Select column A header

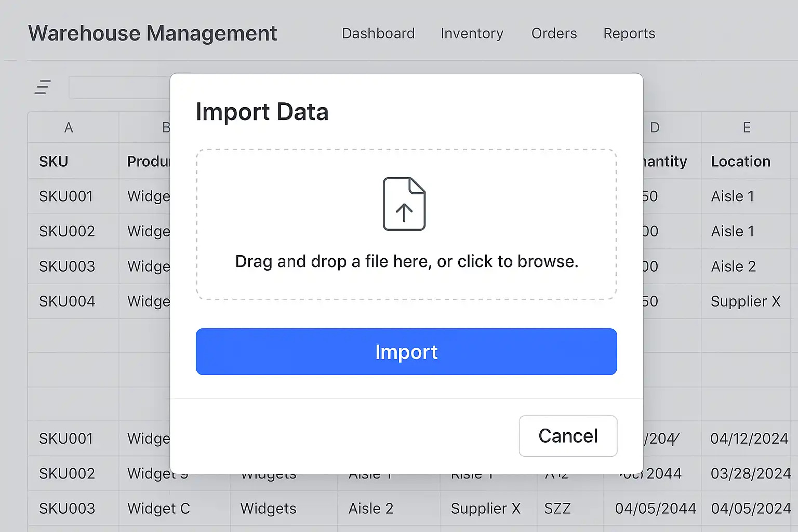69,128
